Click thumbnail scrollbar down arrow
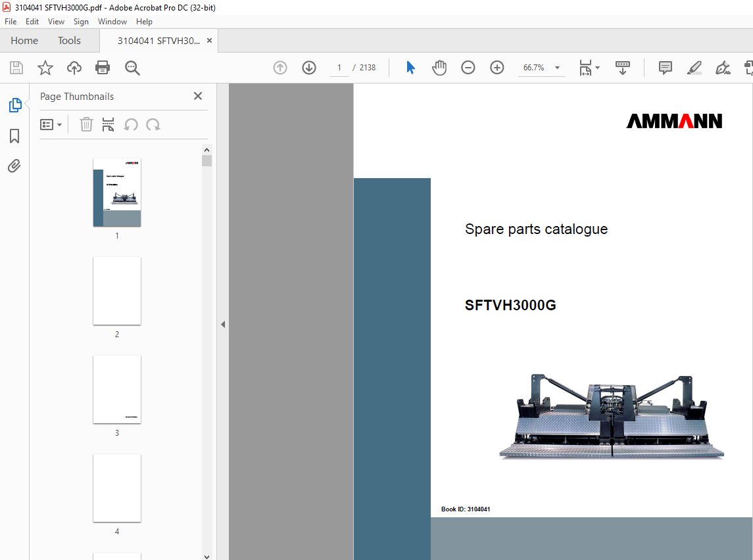 click(x=207, y=557)
